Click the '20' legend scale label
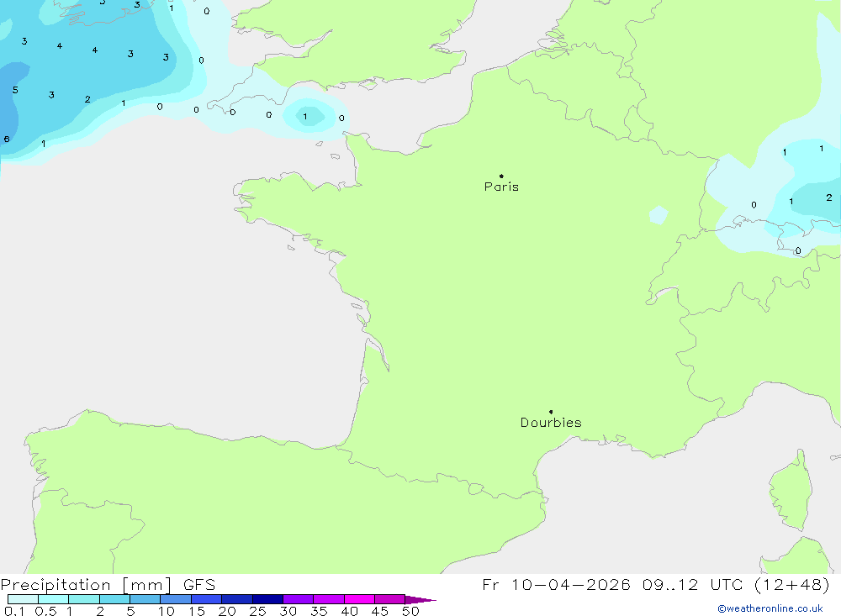Viewport: 841px width, 616px height. [x=227, y=611]
